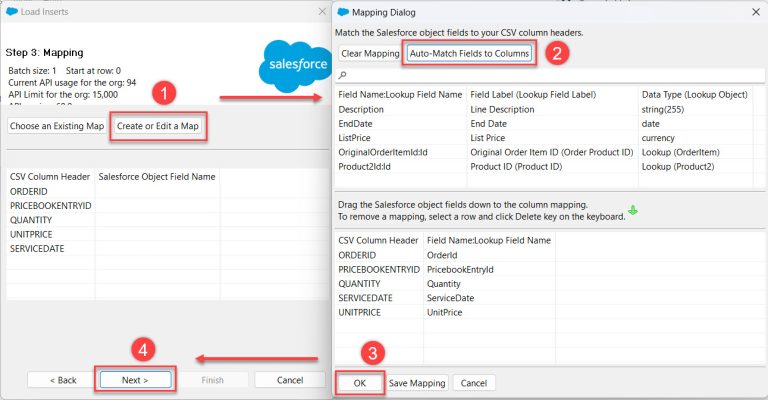Close the Load Inserts window
The image size is (768, 400).
(322, 11)
